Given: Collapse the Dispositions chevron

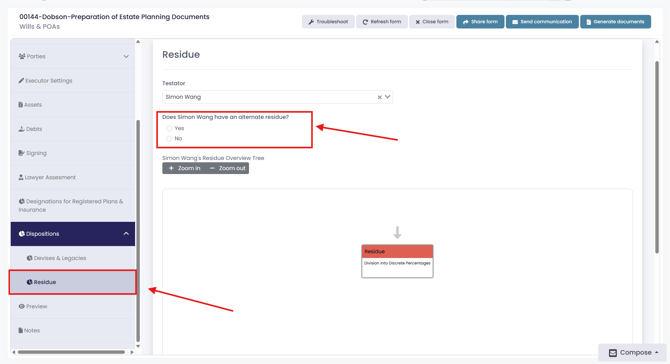Looking at the screenshot, I should [x=126, y=234].
